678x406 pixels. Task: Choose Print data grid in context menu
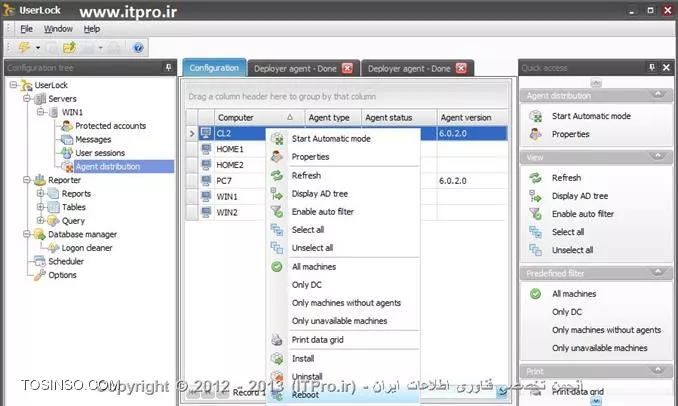[x=343, y=340]
